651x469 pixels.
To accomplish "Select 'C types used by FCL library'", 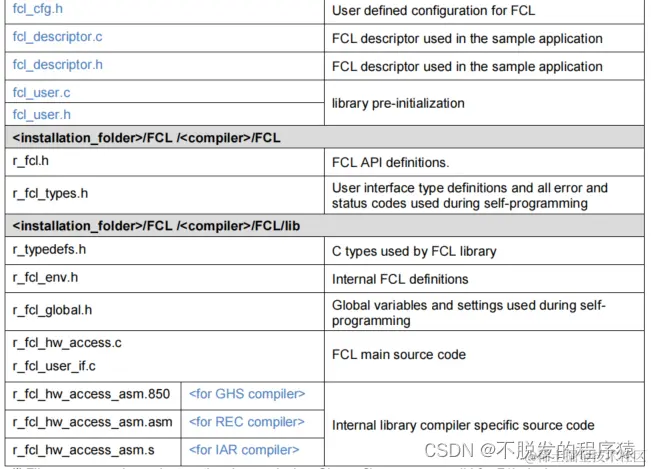I will [414, 251].
